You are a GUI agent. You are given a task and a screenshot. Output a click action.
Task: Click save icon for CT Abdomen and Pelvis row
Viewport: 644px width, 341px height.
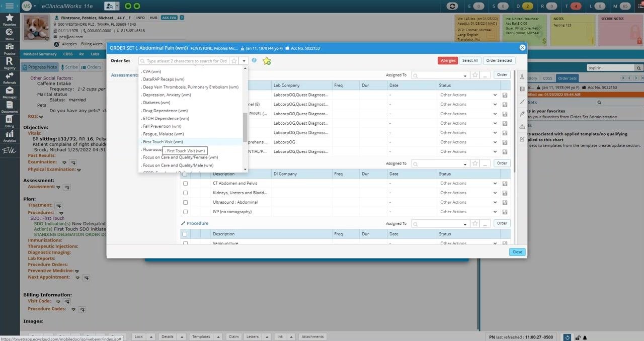point(505,184)
